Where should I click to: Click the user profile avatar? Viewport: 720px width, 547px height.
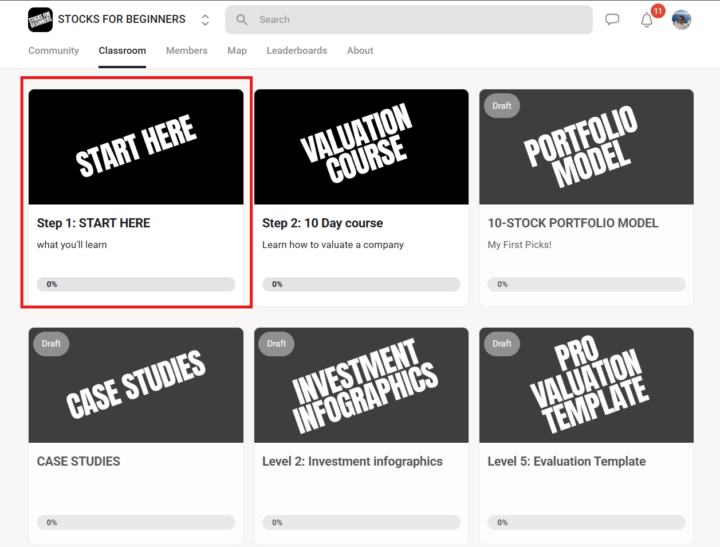pos(681,20)
